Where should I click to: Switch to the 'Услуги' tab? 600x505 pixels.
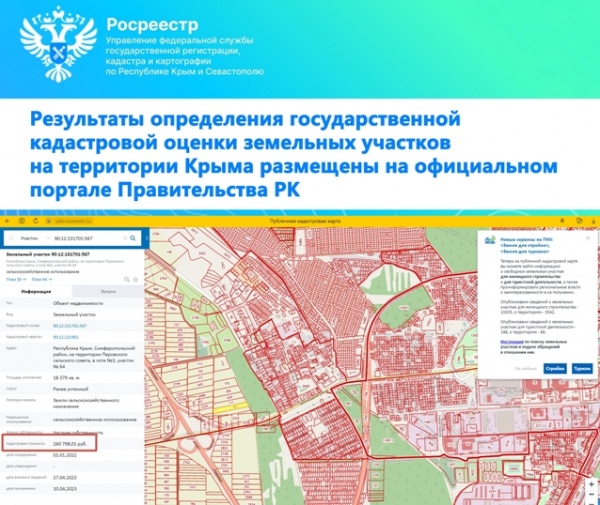108,292
